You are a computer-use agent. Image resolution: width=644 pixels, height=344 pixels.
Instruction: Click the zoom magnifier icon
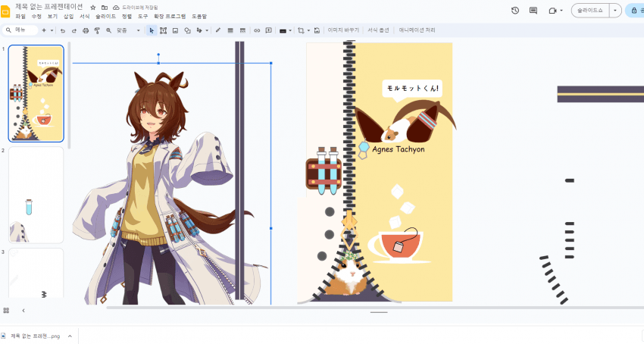coord(108,30)
